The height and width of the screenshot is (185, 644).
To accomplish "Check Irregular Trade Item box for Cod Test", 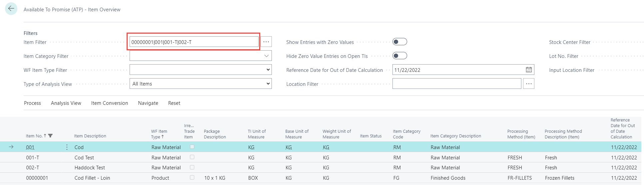I will pos(192,157).
